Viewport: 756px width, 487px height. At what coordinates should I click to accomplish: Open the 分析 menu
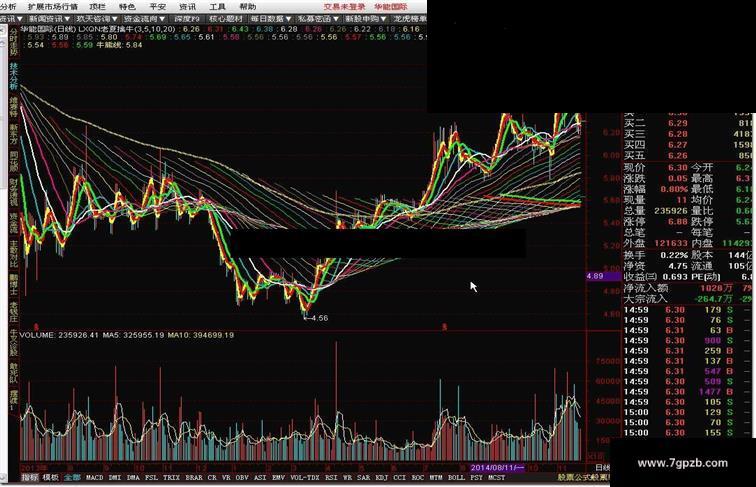[8, 7]
